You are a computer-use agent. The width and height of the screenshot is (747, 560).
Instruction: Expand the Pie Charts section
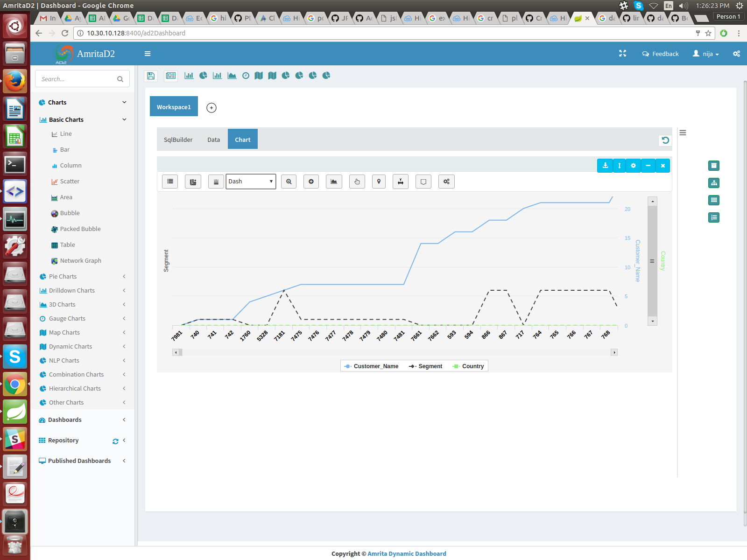coord(63,276)
